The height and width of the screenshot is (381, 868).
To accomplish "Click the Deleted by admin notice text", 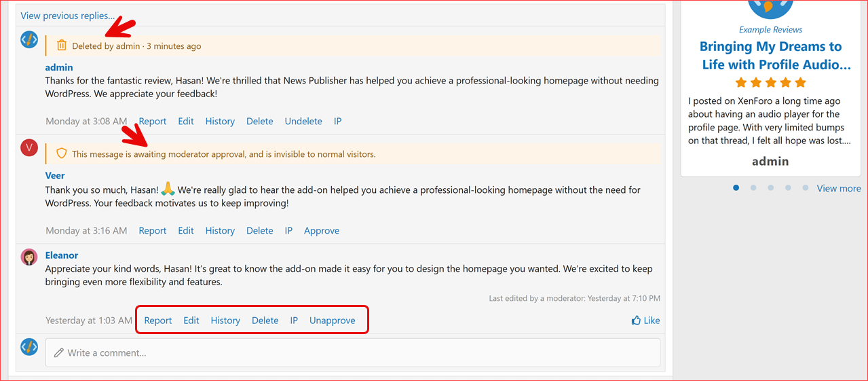I will [136, 46].
